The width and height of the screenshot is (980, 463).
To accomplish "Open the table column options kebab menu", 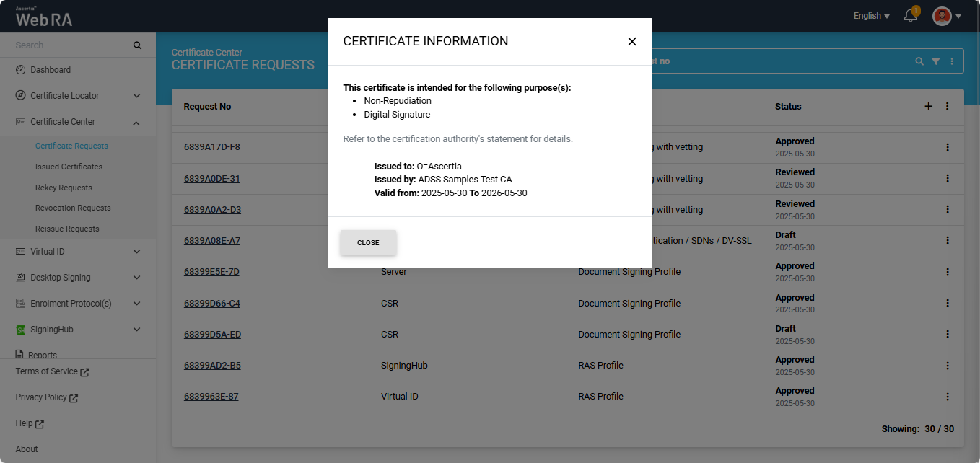I will click(948, 107).
